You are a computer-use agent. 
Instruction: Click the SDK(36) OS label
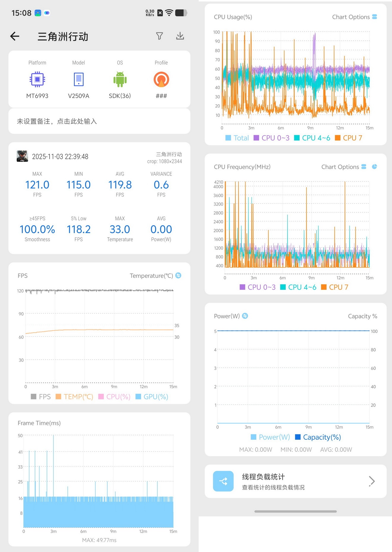[x=120, y=96]
